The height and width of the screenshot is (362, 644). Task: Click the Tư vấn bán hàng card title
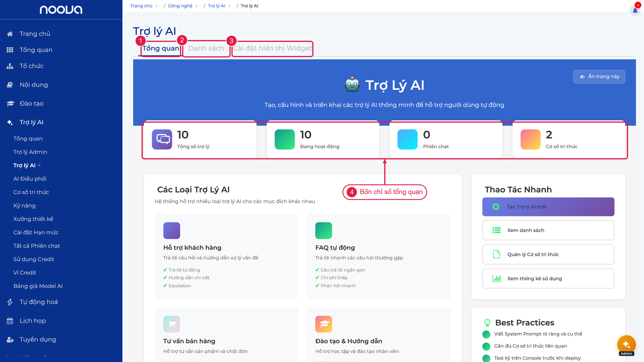[189, 341]
